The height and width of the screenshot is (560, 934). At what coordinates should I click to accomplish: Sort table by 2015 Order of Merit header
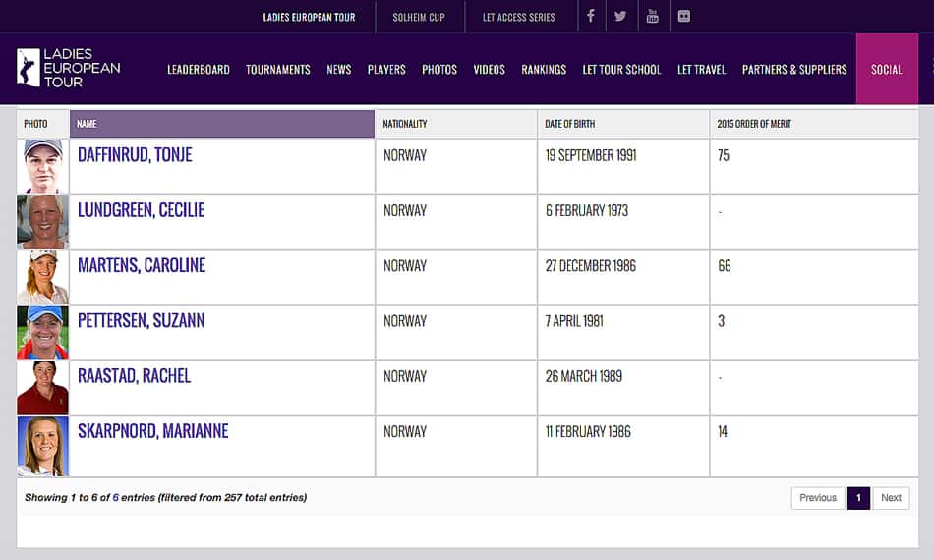click(x=814, y=124)
